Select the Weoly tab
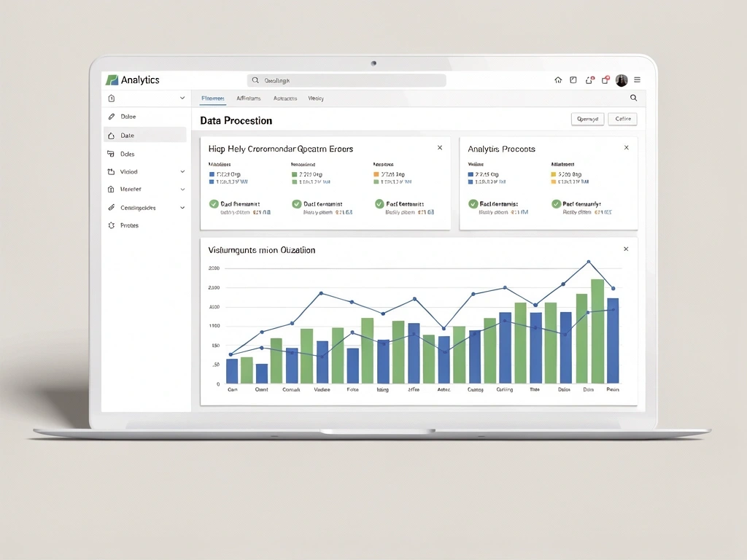 click(x=316, y=98)
